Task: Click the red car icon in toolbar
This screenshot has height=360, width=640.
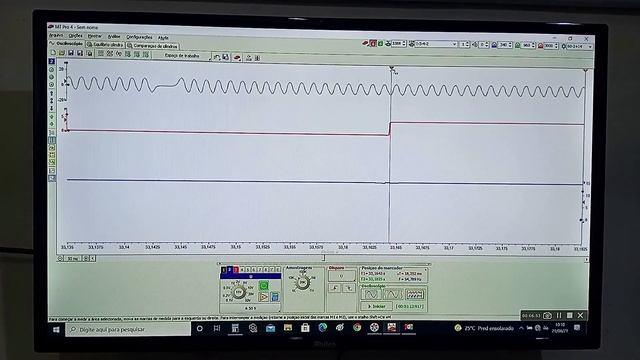Action: pyautogui.click(x=237, y=58)
